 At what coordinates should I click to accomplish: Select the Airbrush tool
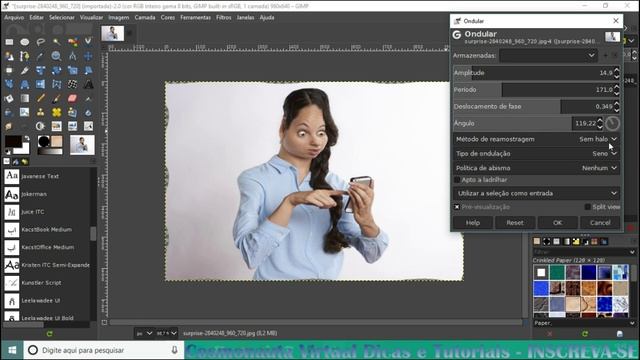coord(88,98)
